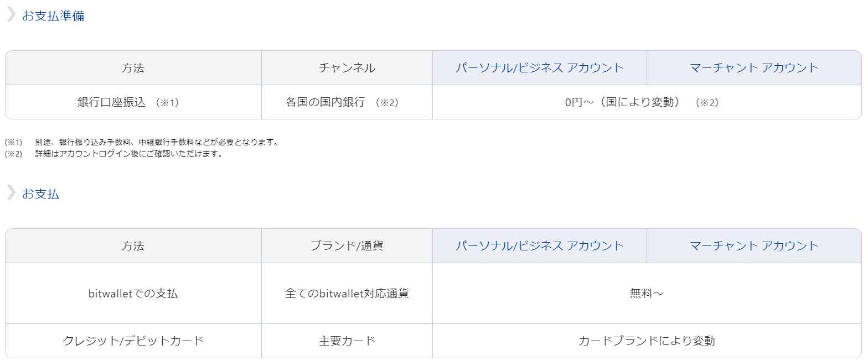868x361 pixels.
Task: Select the 銀行口座振込 cell
Action: click(x=133, y=102)
